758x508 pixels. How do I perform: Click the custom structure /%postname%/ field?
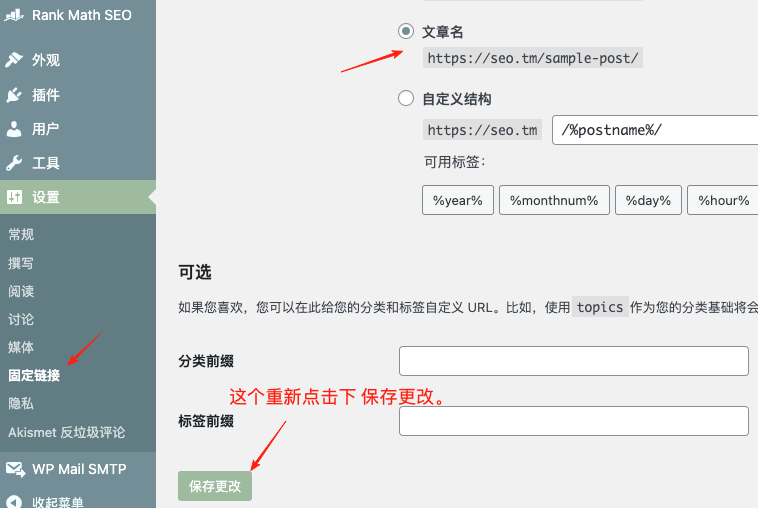click(654, 130)
